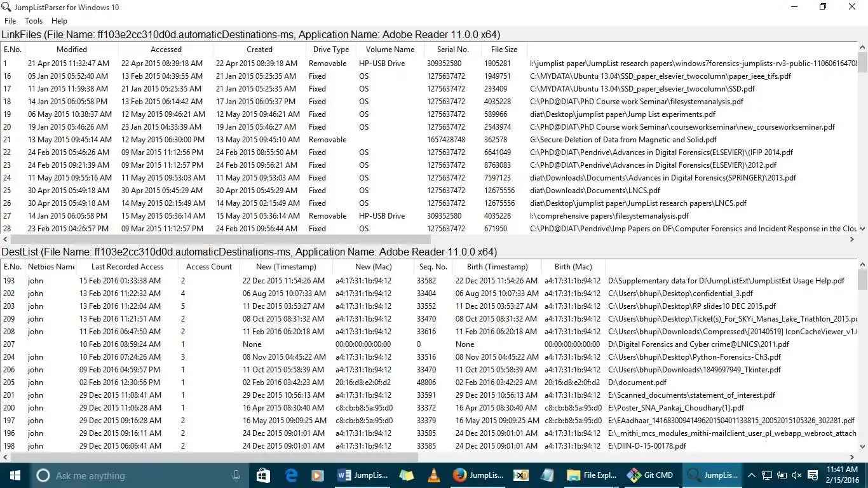Screen dimensions: 868x488
Task: Switch to File Explorer on the taskbar
Action: 591,475
